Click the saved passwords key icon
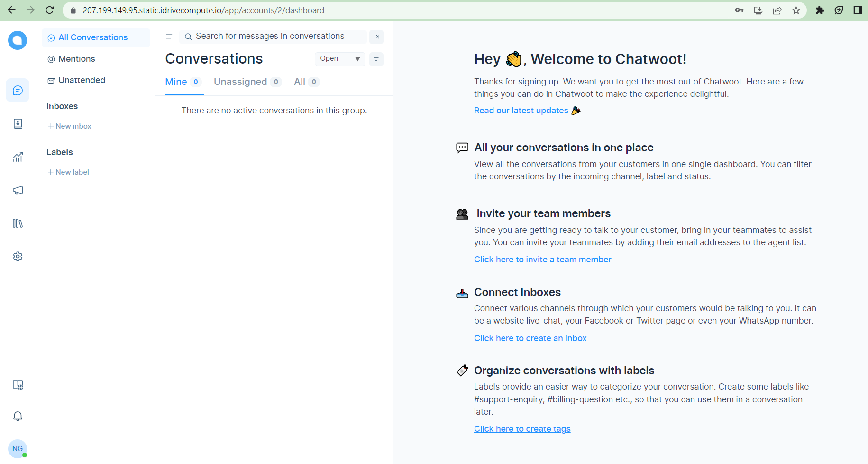 pyautogui.click(x=739, y=10)
